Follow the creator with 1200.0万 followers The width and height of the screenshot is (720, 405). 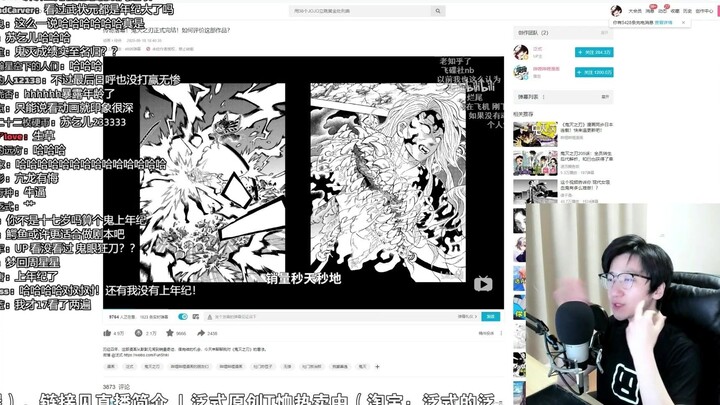(594, 73)
